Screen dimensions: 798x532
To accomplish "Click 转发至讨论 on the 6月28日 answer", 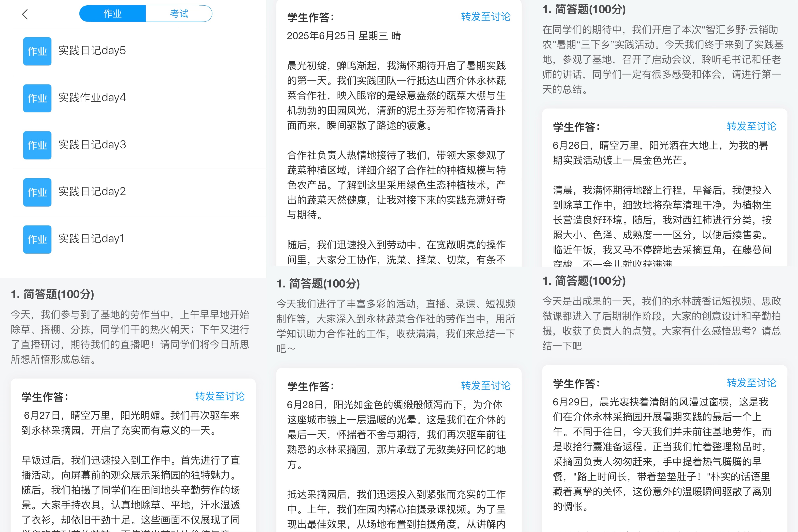I will 486,386.
